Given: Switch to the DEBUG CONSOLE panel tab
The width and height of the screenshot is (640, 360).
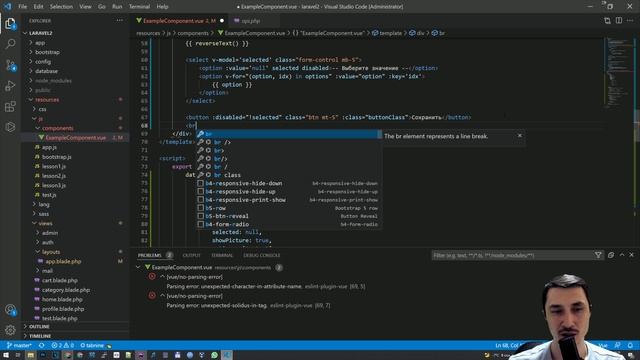Looking at the screenshot, I should (x=262, y=255).
